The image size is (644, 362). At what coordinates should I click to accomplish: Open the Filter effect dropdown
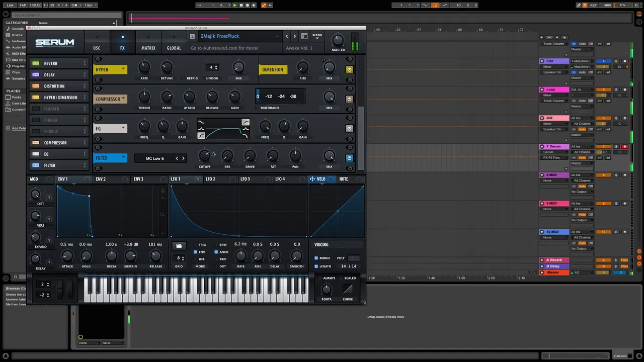coord(110,158)
